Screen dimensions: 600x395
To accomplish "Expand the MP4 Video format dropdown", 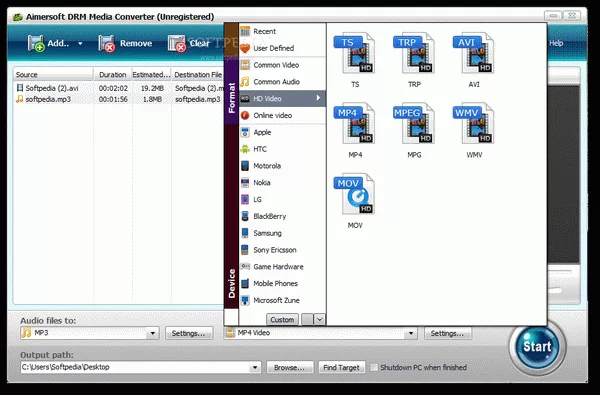I will pos(411,333).
